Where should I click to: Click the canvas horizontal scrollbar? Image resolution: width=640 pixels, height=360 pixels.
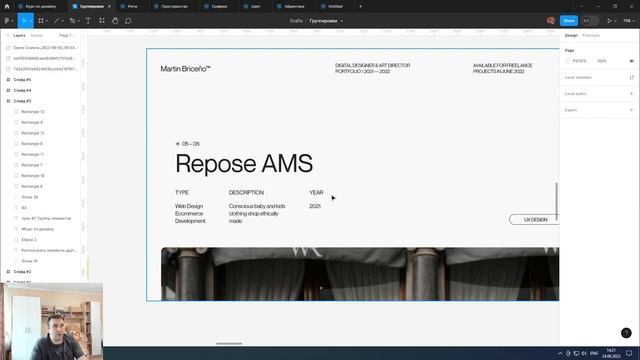229,344
